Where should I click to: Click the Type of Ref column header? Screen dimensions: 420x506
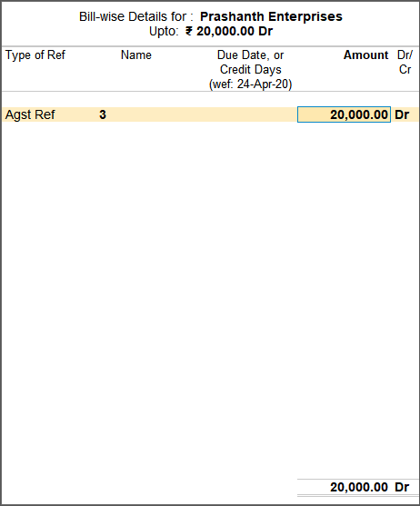(x=35, y=55)
